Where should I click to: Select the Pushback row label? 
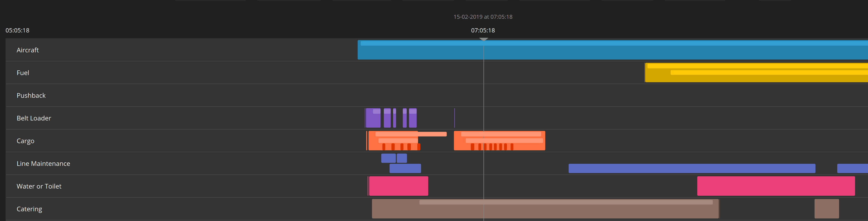tap(31, 95)
